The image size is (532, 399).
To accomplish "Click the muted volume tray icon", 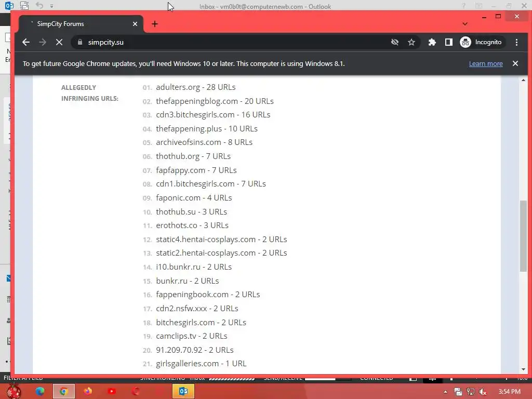I will pos(483,392).
